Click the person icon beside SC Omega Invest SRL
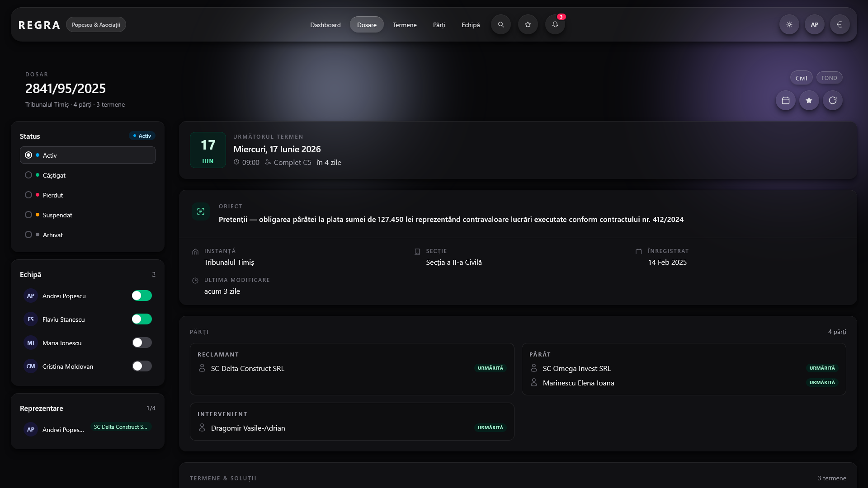This screenshot has height=488, width=868. tap(534, 368)
